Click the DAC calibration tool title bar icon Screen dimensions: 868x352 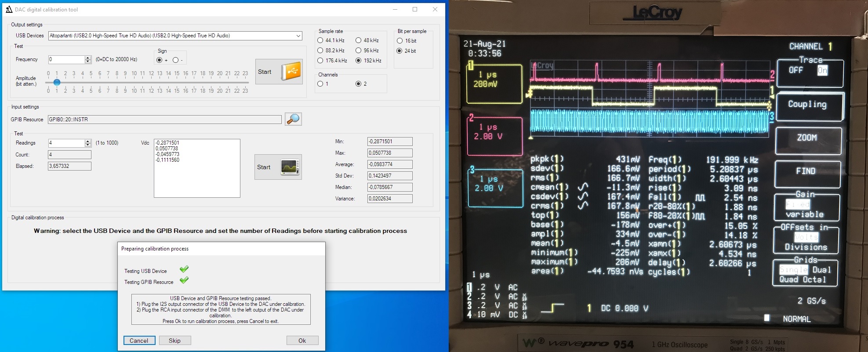[9, 9]
